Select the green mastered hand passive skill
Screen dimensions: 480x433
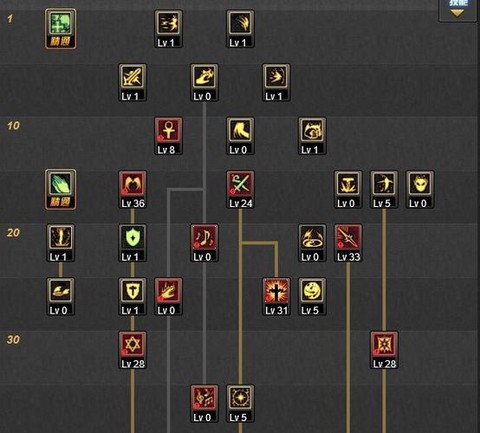(x=61, y=189)
